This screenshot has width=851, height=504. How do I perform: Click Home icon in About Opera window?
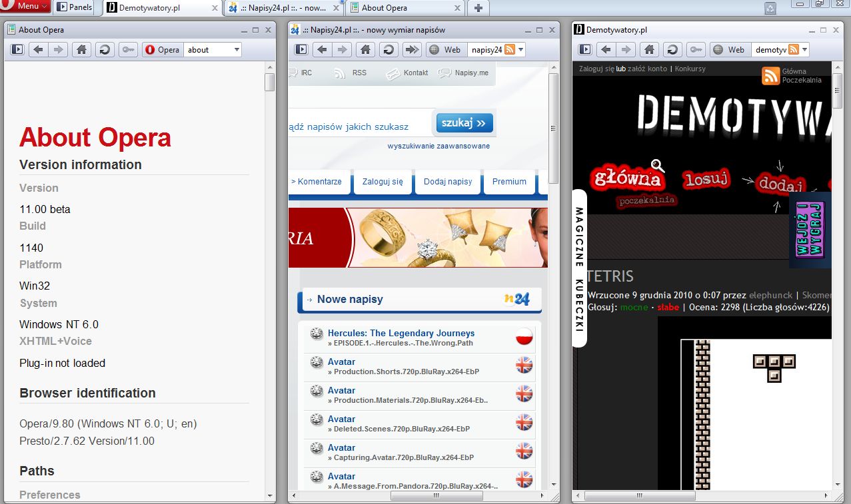click(81, 49)
